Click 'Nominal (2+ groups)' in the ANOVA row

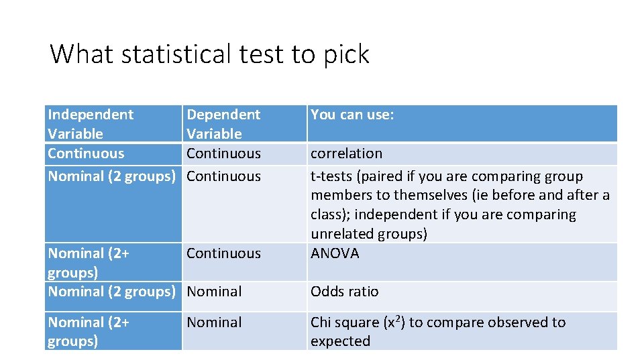click(x=89, y=263)
